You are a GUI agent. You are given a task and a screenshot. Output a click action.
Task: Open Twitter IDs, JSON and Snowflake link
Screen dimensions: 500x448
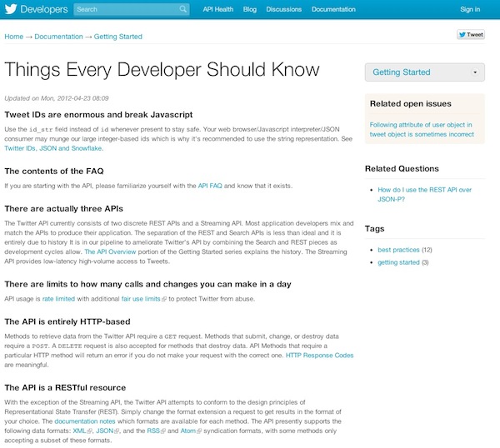tap(53, 148)
